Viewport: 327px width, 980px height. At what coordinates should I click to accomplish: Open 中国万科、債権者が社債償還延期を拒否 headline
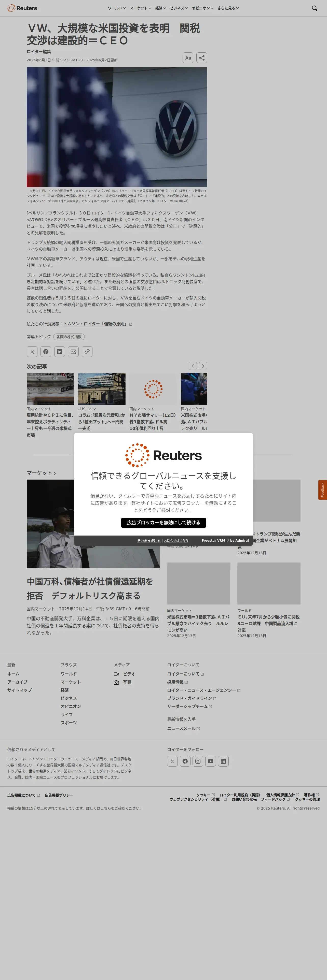90,588
